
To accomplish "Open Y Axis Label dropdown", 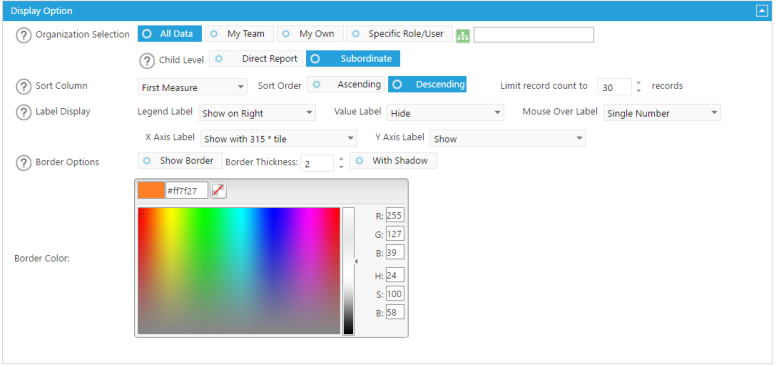I will click(508, 139).
